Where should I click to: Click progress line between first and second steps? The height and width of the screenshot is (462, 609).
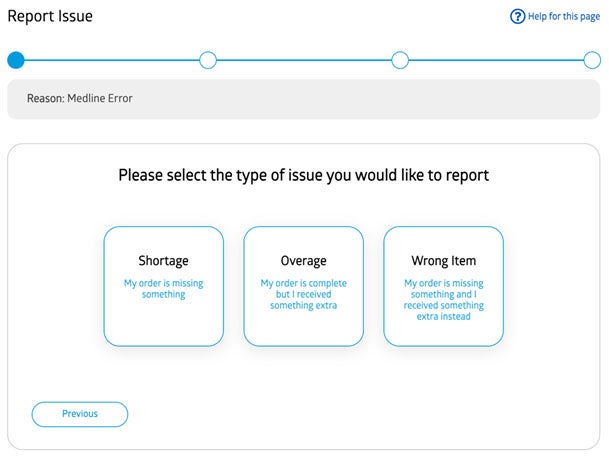(x=112, y=60)
